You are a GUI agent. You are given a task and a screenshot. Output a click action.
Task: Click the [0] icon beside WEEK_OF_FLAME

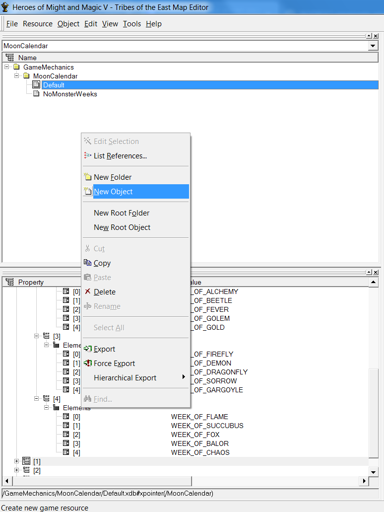[66, 416]
